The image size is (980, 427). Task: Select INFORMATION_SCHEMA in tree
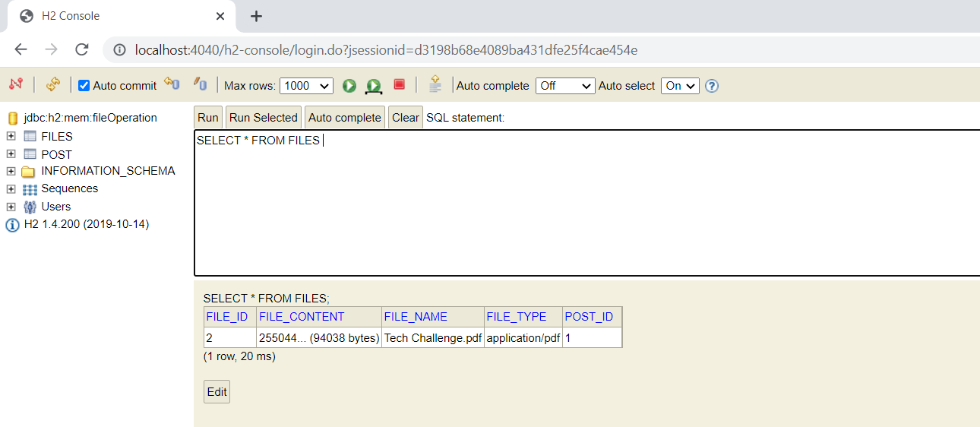click(x=108, y=171)
